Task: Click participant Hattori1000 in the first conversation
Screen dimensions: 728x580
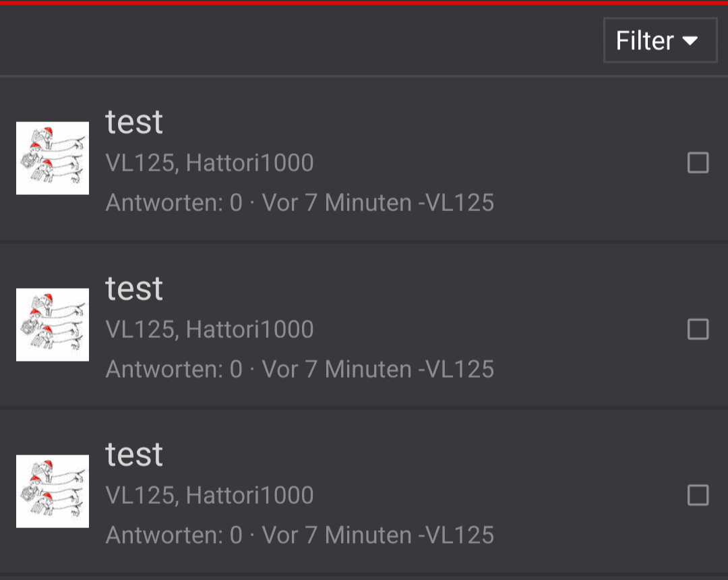Action: pos(249,163)
